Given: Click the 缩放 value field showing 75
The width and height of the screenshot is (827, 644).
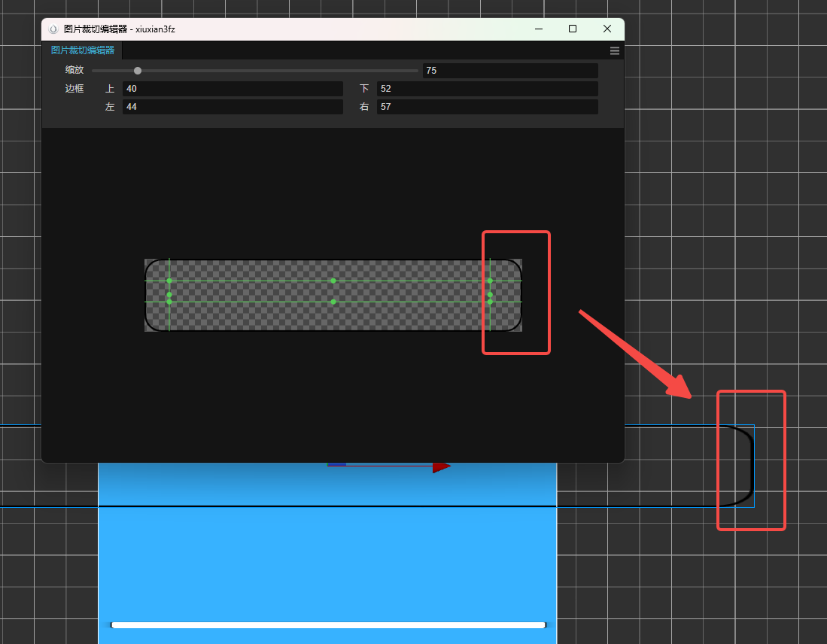Looking at the screenshot, I should click(510, 70).
